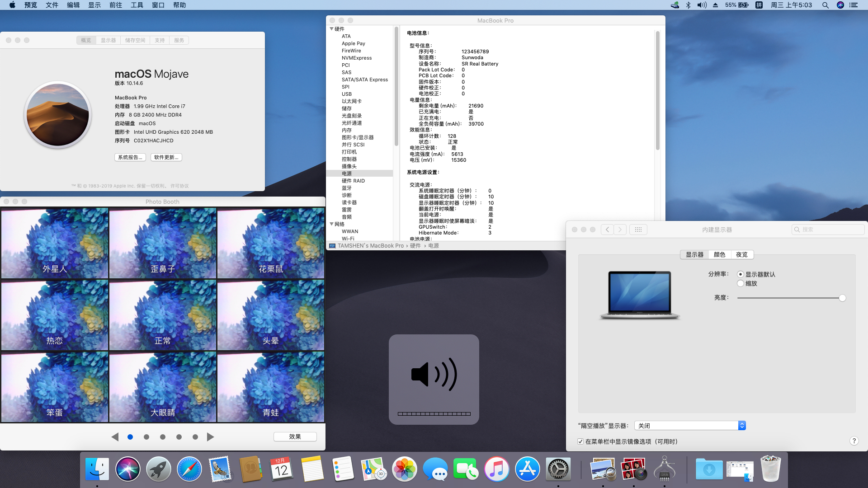Click search field in Display preferences
Screen dimensions: 868x488
pos(828,230)
